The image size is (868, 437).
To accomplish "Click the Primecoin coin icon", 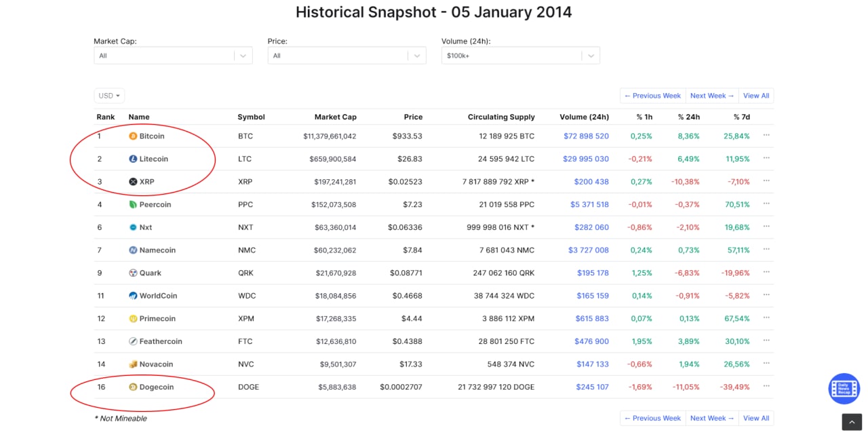I will (x=133, y=319).
